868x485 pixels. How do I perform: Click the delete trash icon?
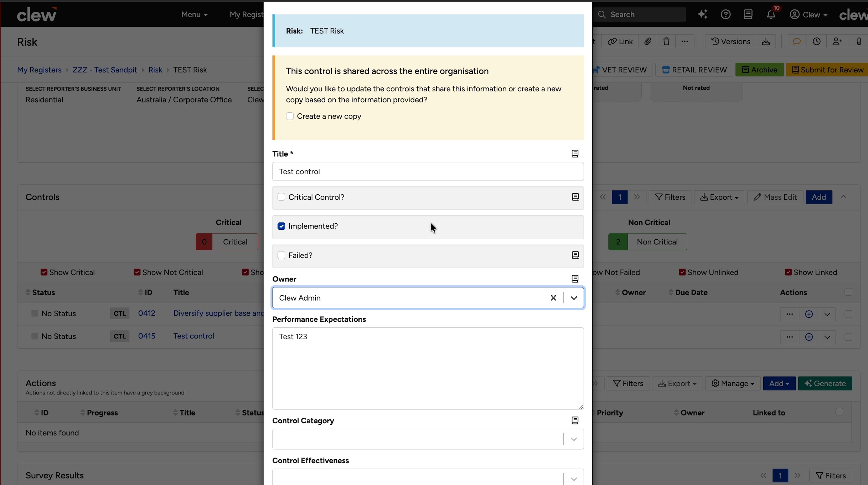pos(666,41)
